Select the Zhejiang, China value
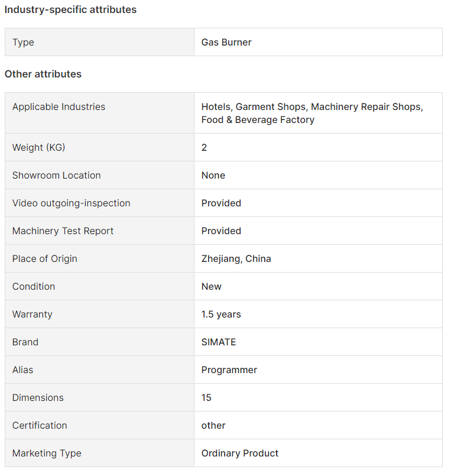 236,258
